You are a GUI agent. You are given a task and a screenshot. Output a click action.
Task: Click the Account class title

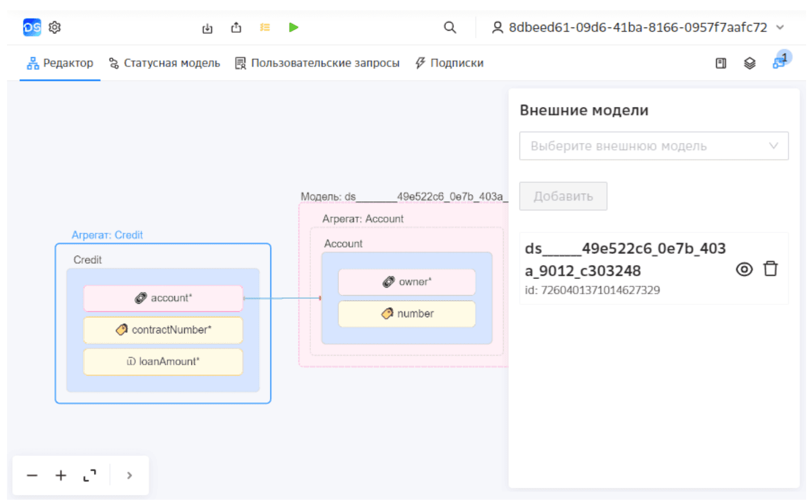pyautogui.click(x=343, y=244)
